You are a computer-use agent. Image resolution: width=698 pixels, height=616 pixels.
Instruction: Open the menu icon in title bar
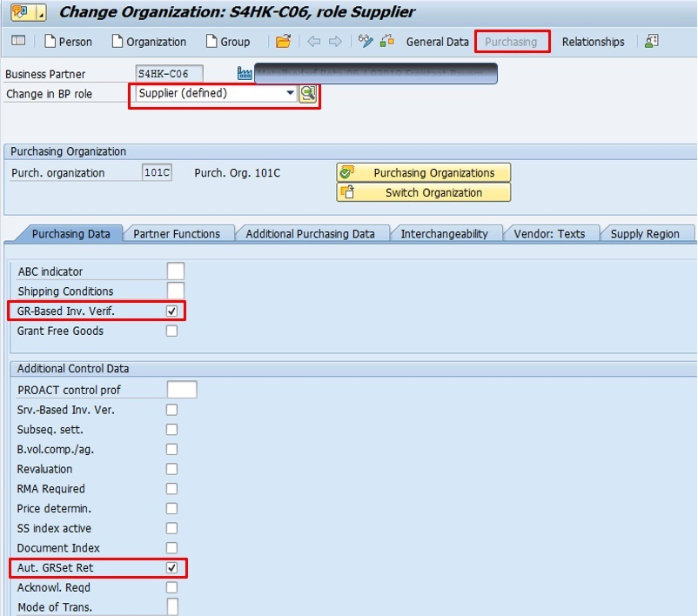(x=22, y=13)
